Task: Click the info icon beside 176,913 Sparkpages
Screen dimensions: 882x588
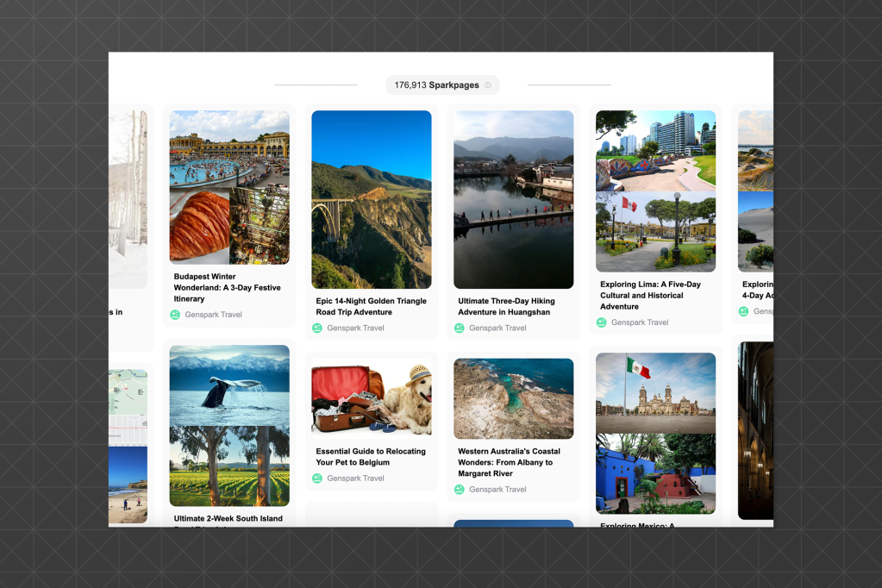Action: point(488,85)
